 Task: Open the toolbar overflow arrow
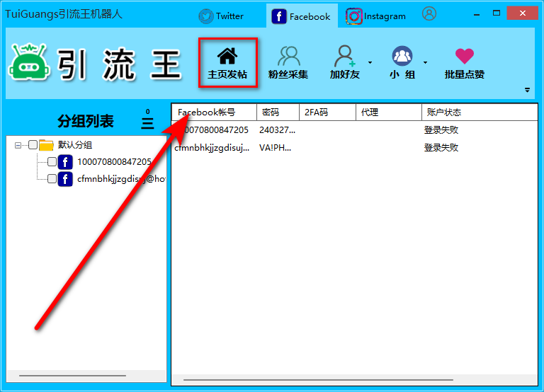coord(527,90)
